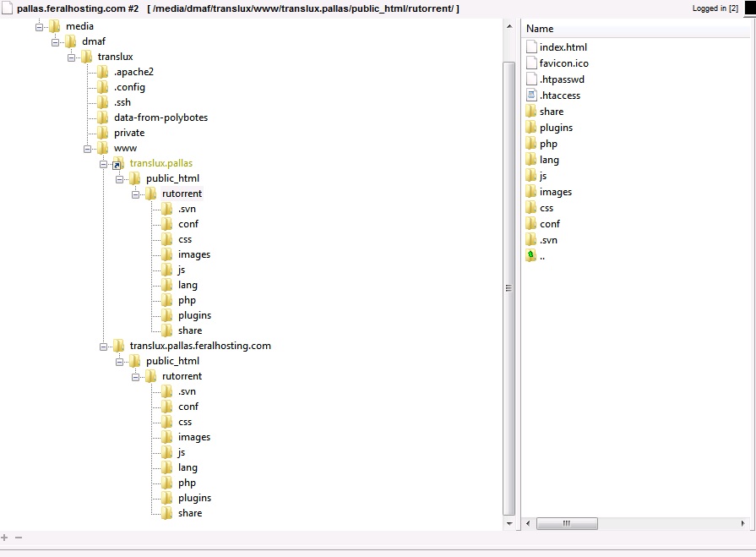Screen dimensions: 756x557
Task: Click the index.html file icon
Action: tap(531, 46)
